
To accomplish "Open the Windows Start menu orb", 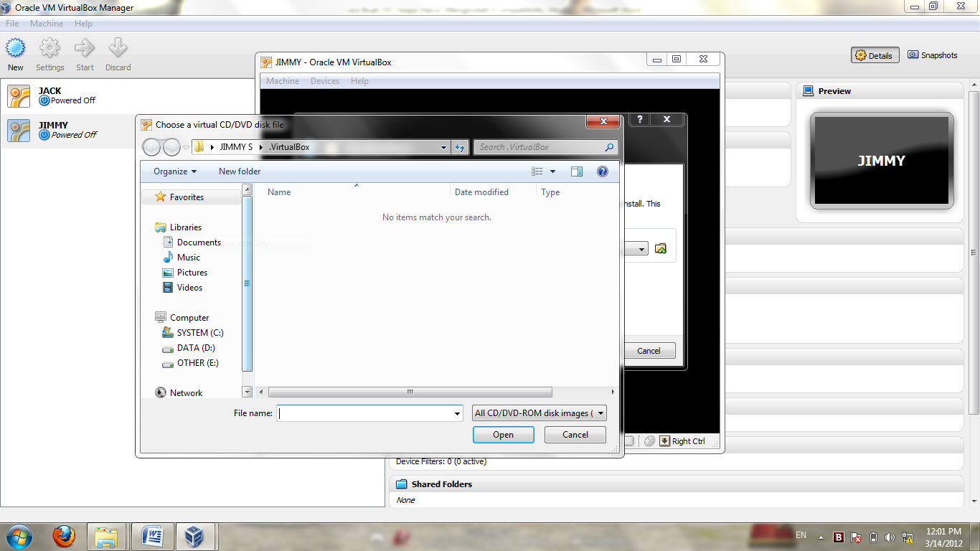I will [x=19, y=537].
